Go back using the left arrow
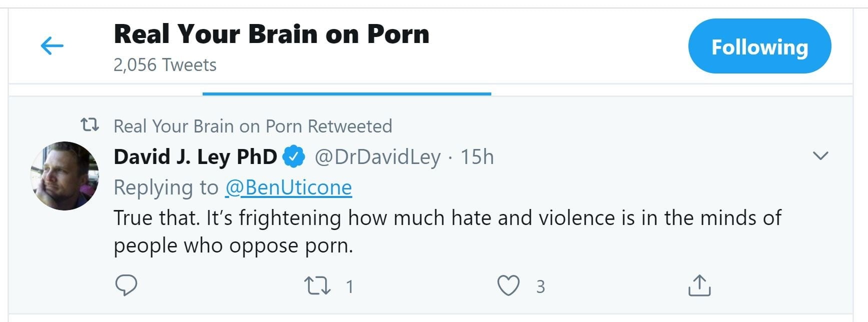Viewport: 868px width, 322px height. pos(52,46)
